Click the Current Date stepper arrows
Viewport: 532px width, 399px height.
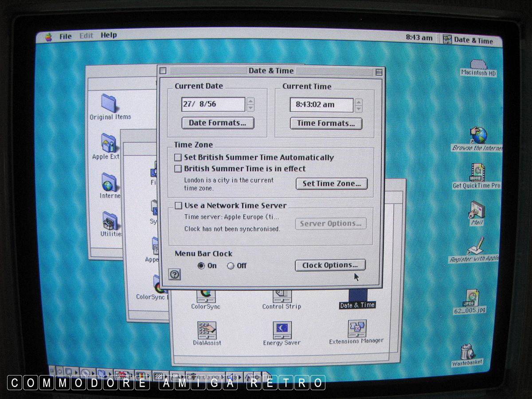point(250,105)
